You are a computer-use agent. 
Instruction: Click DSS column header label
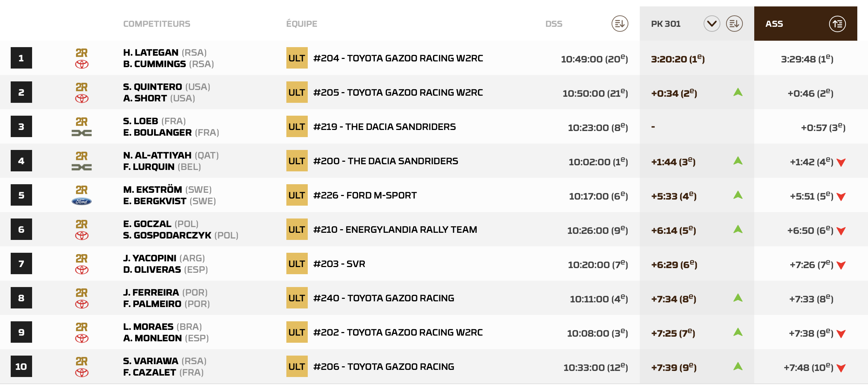pos(553,24)
